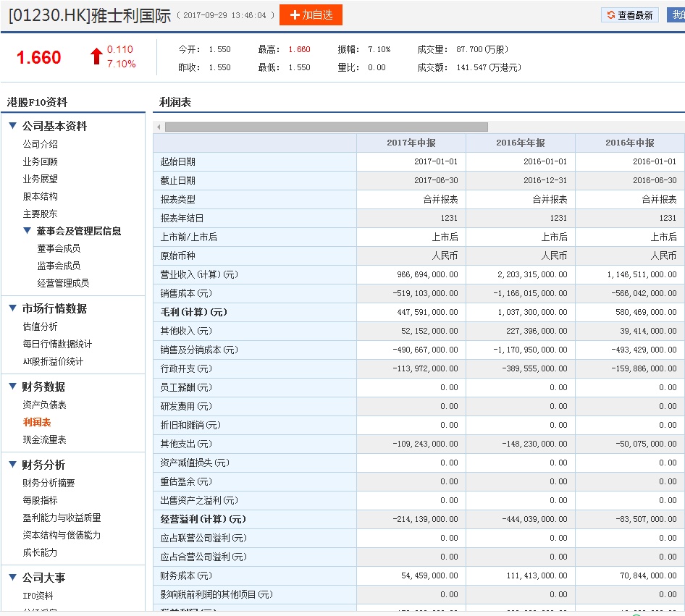Image resolution: width=685 pixels, height=616 pixels.
Task: Click the 销售及分销成本(元) row label
Action: 199,350
